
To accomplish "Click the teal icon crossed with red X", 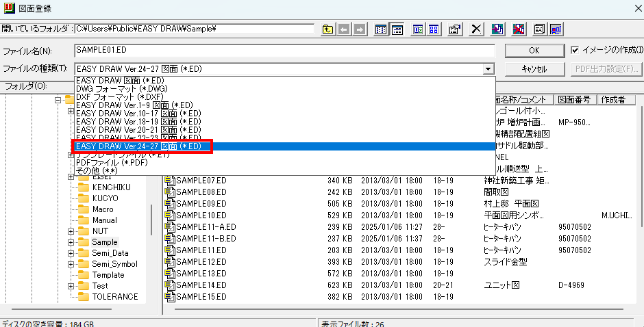I will [x=519, y=29].
